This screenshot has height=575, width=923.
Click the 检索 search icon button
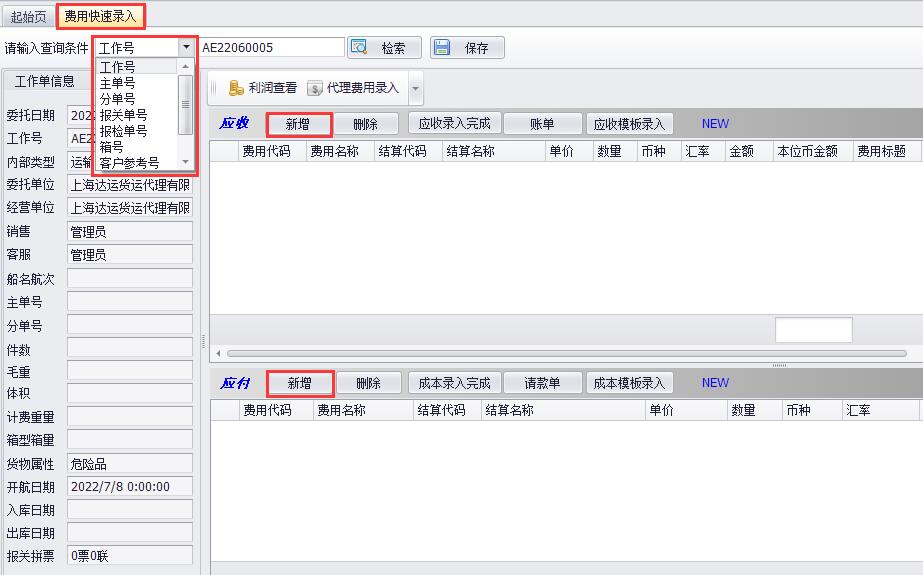pyautogui.click(x=359, y=48)
